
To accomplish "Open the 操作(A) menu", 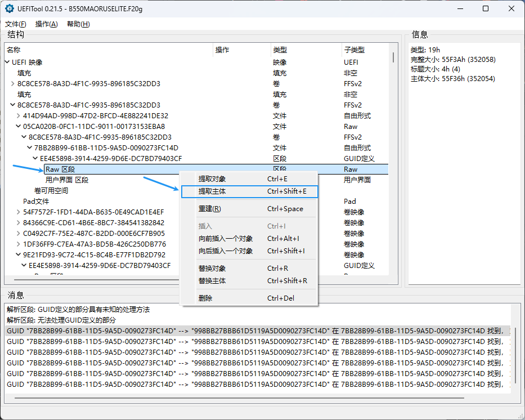I will tap(46, 24).
